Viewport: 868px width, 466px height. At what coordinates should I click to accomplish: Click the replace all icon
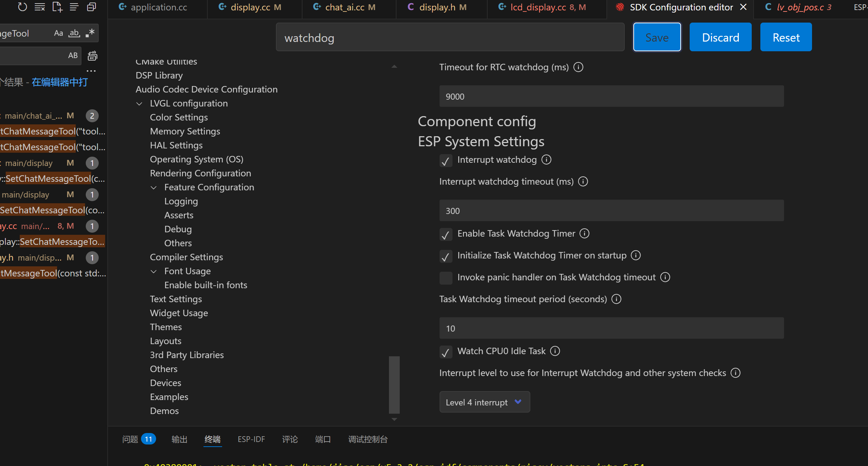point(92,56)
